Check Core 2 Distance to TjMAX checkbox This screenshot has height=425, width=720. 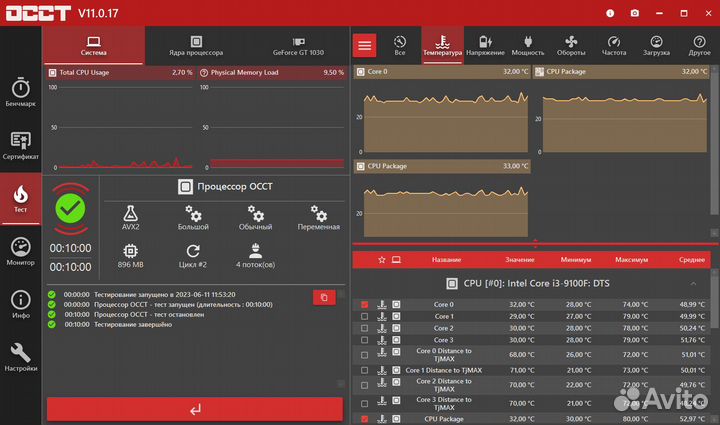click(365, 385)
